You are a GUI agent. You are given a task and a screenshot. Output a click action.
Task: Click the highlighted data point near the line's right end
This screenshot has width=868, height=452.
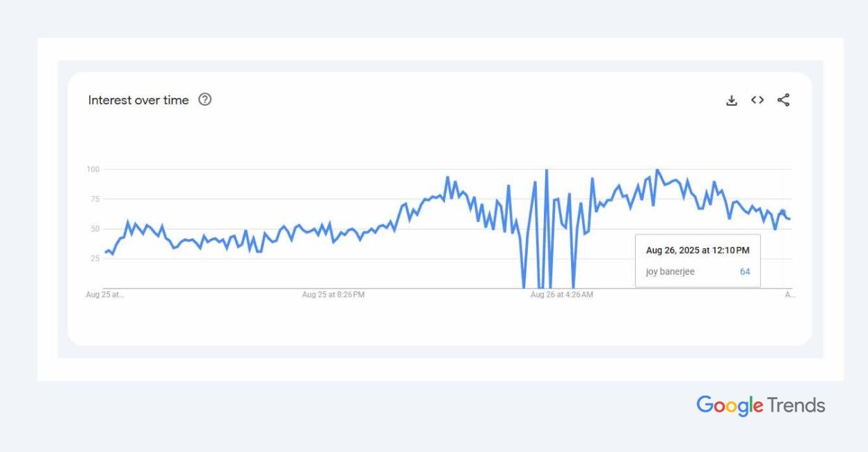point(782,212)
